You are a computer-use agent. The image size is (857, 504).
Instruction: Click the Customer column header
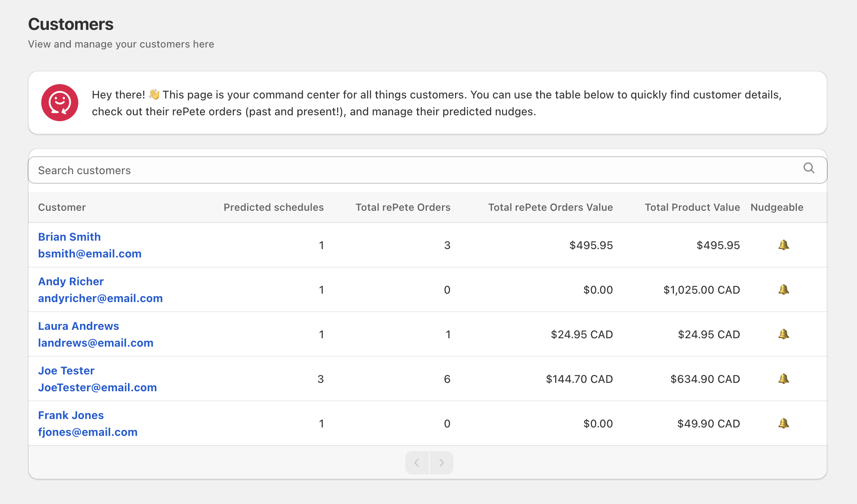point(62,207)
